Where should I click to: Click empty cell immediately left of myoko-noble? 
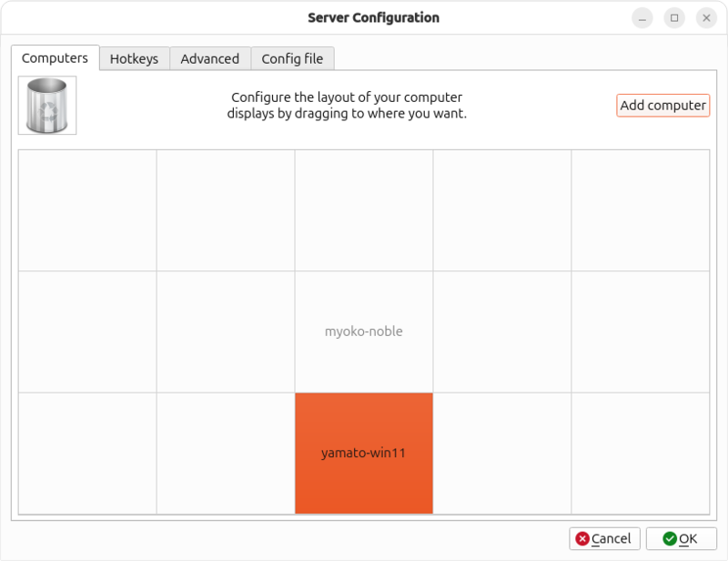226,331
